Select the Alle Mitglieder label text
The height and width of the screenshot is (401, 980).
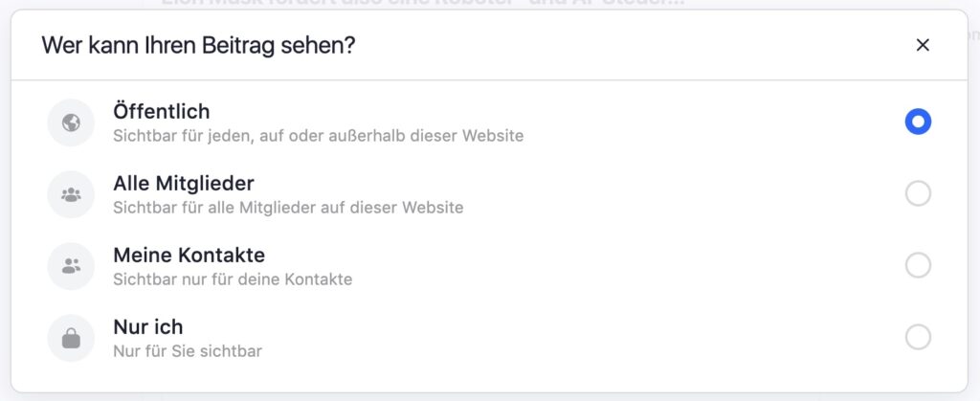183,183
